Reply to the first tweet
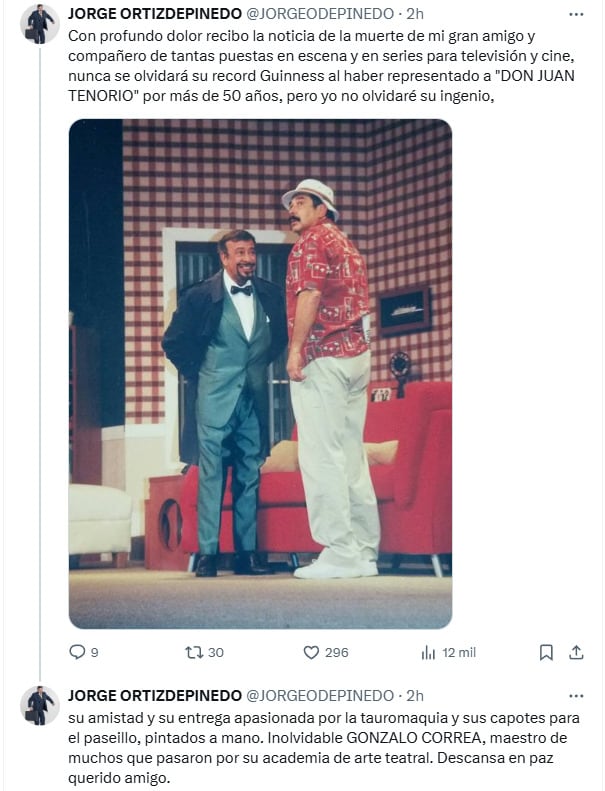The image size is (605, 791). pos(78,652)
